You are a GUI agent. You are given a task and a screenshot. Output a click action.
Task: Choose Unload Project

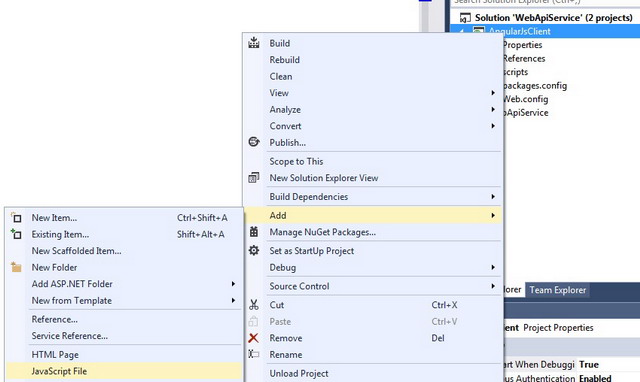coord(373,373)
